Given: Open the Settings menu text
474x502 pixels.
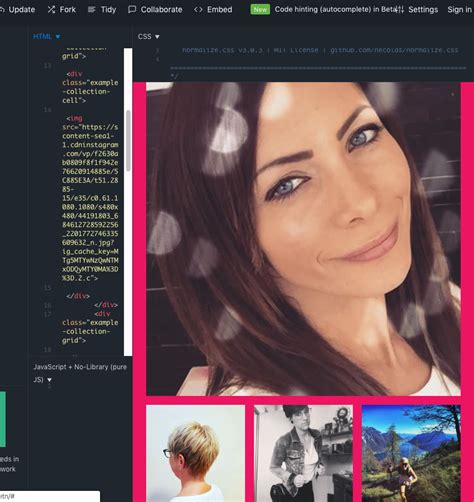Looking at the screenshot, I should point(423,10).
